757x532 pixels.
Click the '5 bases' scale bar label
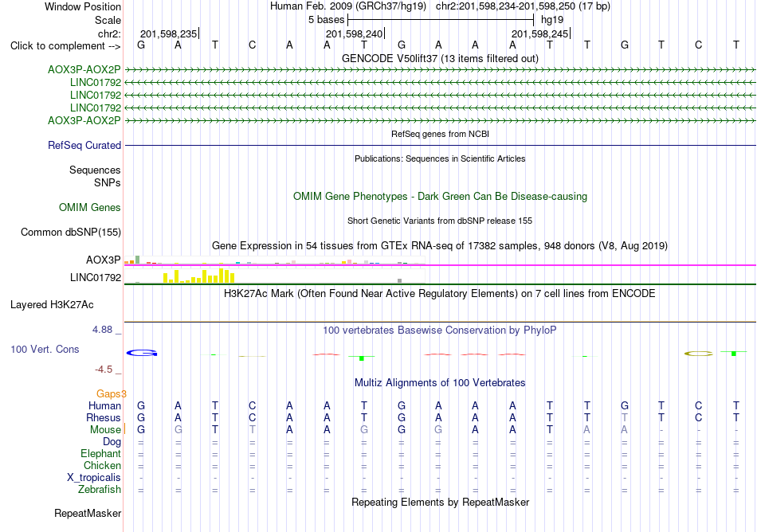[327, 20]
